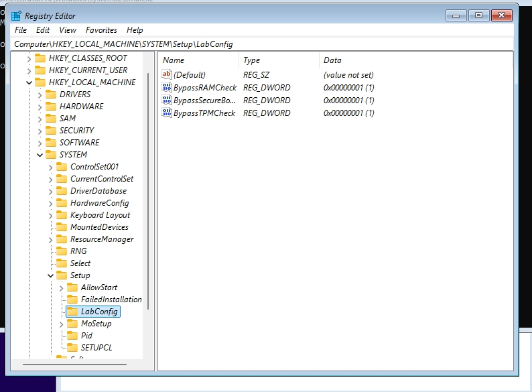Image resolution: width=532 pixels, height=392 pixels.
Task: Click the SECURITY folder icon
Action: click(x=51, y=130)
